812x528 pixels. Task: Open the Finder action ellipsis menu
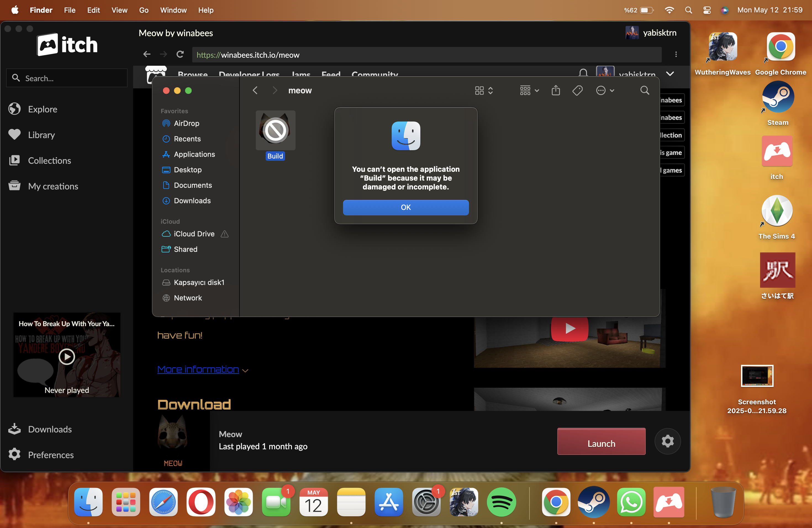[605, 90]
